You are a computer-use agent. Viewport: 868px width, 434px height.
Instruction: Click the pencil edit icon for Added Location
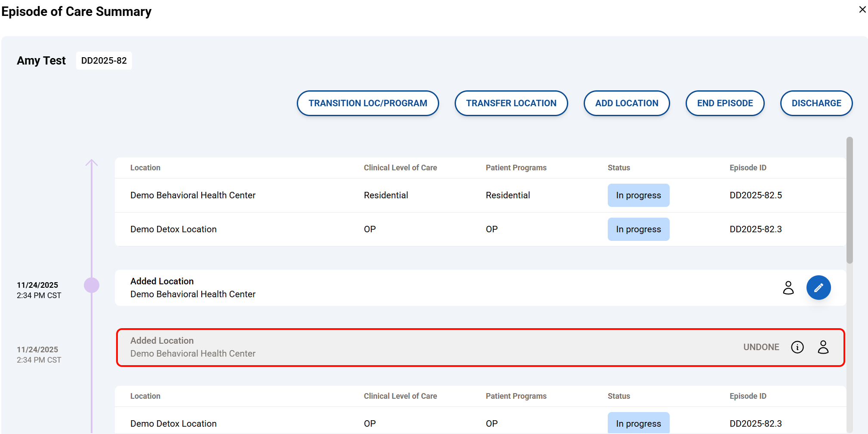(818, 288)
